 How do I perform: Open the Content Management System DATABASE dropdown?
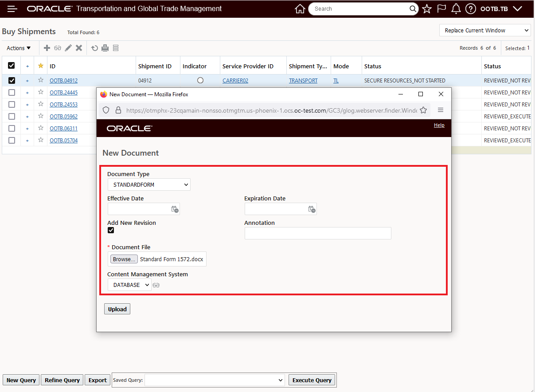pos(129,285)
